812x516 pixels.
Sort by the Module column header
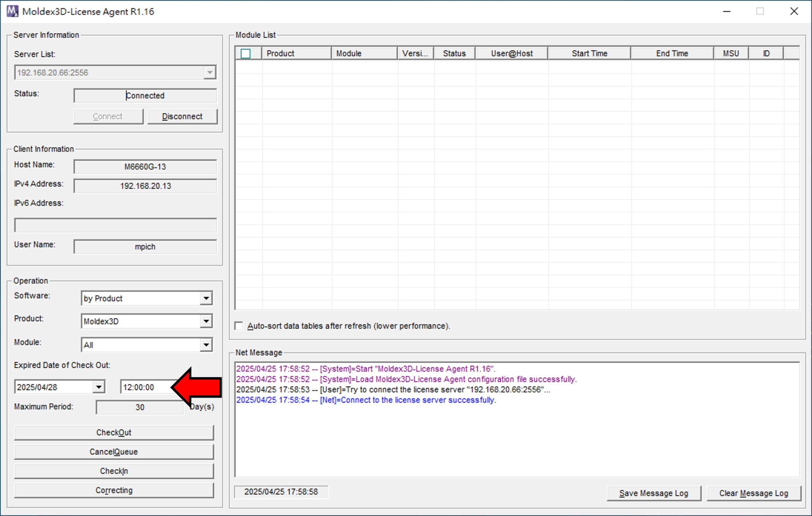[364, 53]
